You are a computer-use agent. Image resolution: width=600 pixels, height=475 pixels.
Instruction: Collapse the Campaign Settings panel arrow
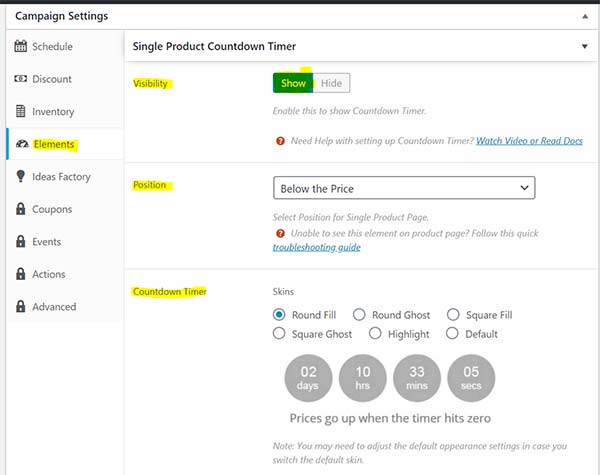pyautogui.click(x=585, y=16)
